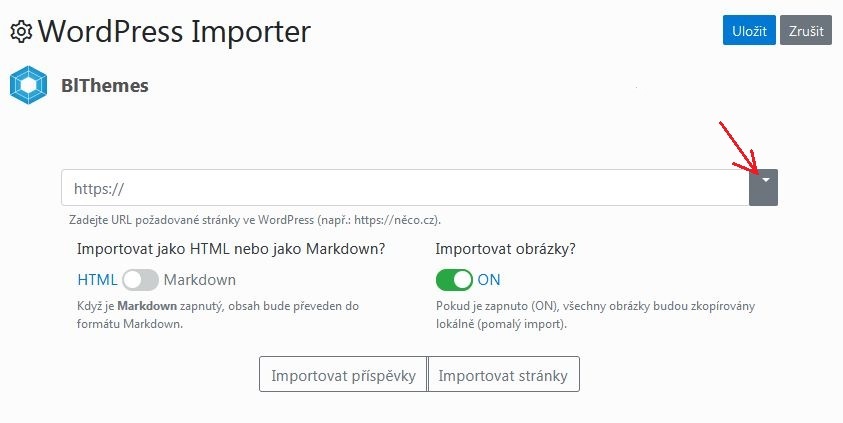Click the "Importovat jako HTML nebo jako Markdown?" label
The image size is (843, 423).
click(x=231, y=249)
